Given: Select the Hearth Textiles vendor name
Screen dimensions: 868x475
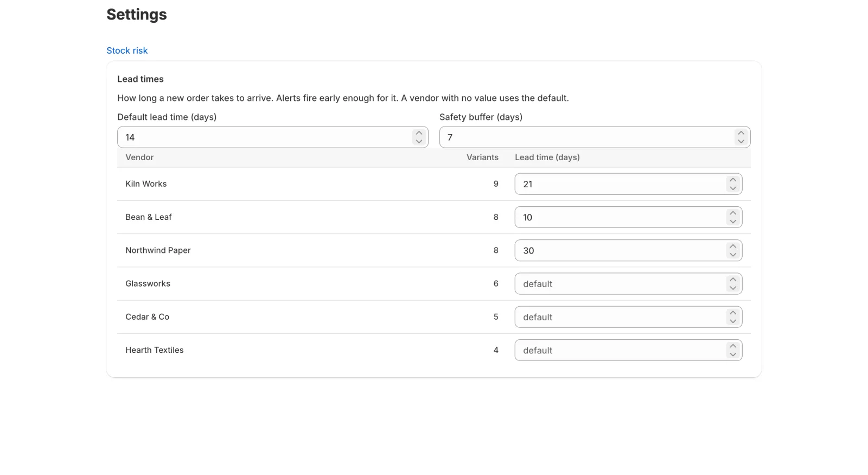Looking at the screenshot, I should [154, 350].
